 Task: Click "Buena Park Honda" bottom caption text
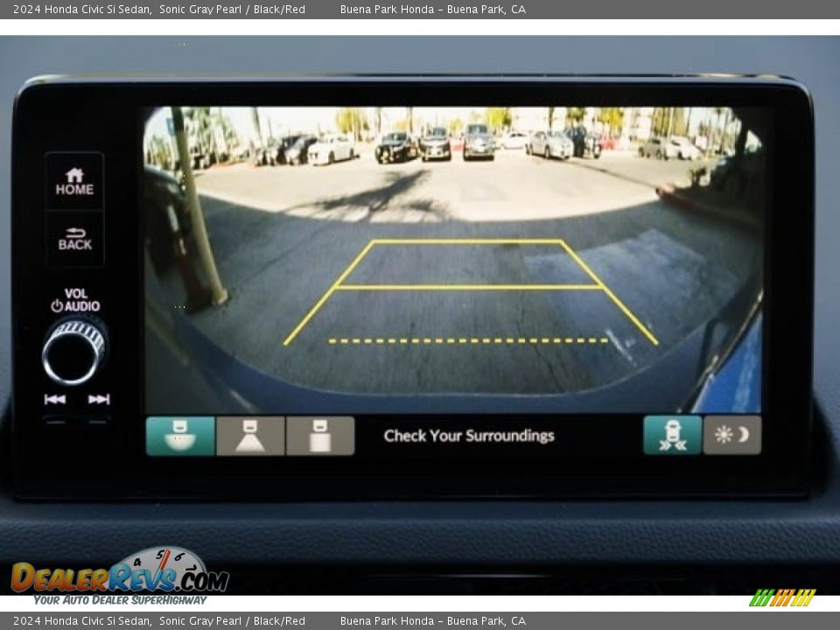(387, 621)
